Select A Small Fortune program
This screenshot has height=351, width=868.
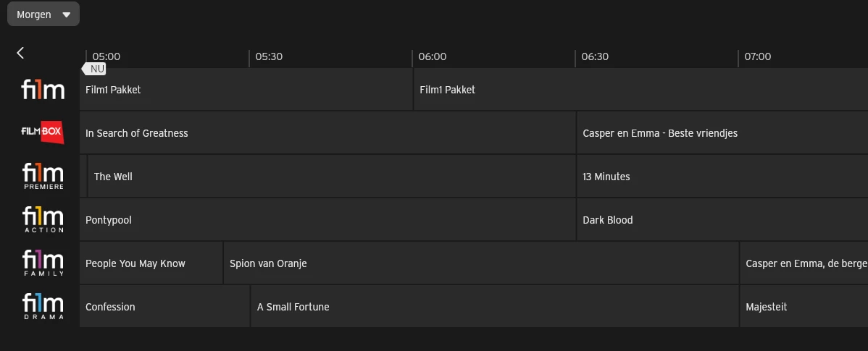494,307
